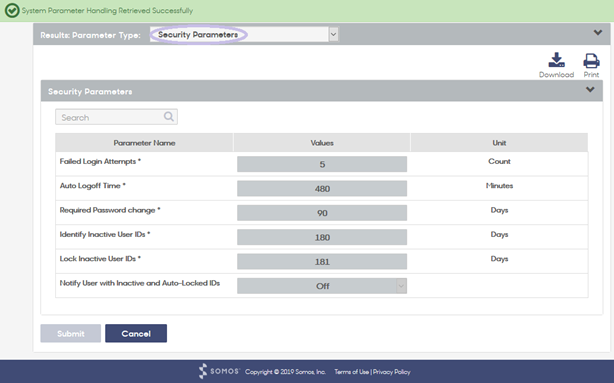Image resolution: width=614 pixels, height=383 pixels.
Task: Click the Days unit for Required Password change
Action: coord(499,210)
